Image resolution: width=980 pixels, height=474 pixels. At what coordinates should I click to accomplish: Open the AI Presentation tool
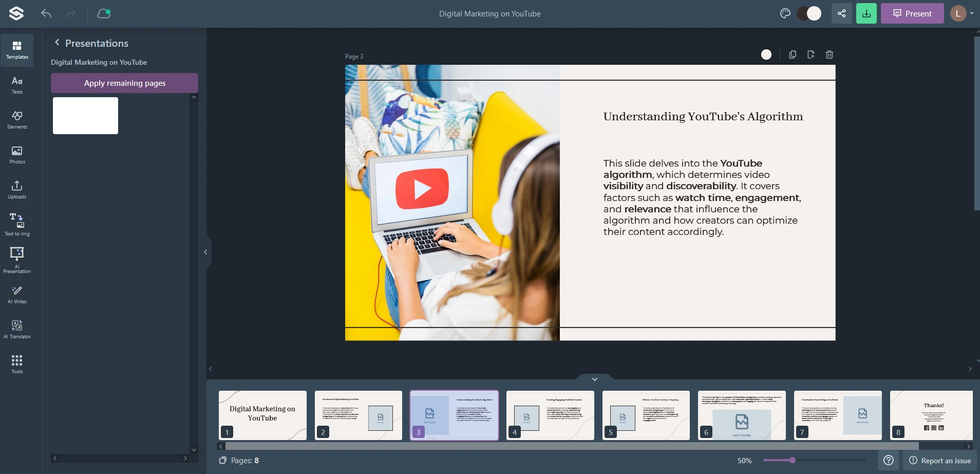pyautogui.click(x=17, y=260)
